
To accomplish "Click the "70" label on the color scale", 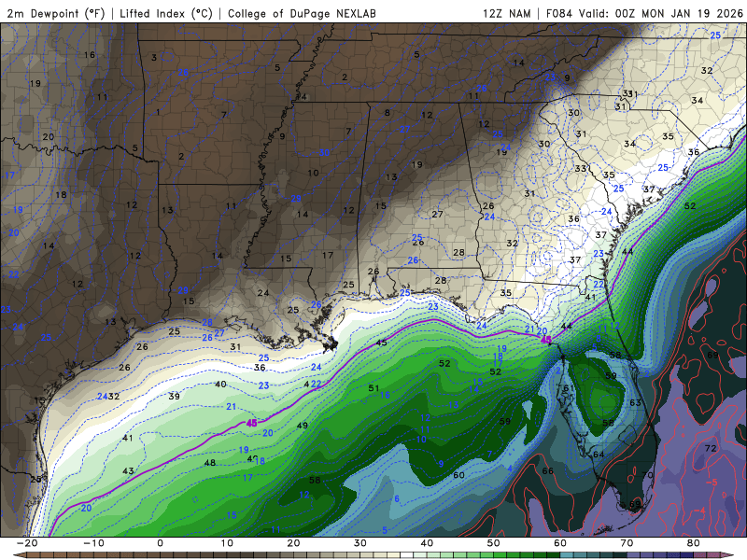I will tap(627, 543).
